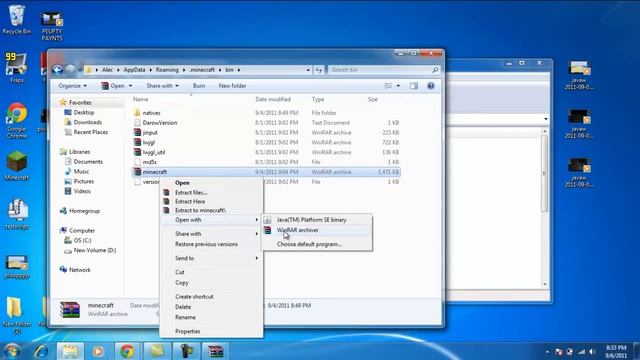This screenshot has height=360, width=640.
Task: Click the search magnifier in Search bin
Action: tap(435, 70)
